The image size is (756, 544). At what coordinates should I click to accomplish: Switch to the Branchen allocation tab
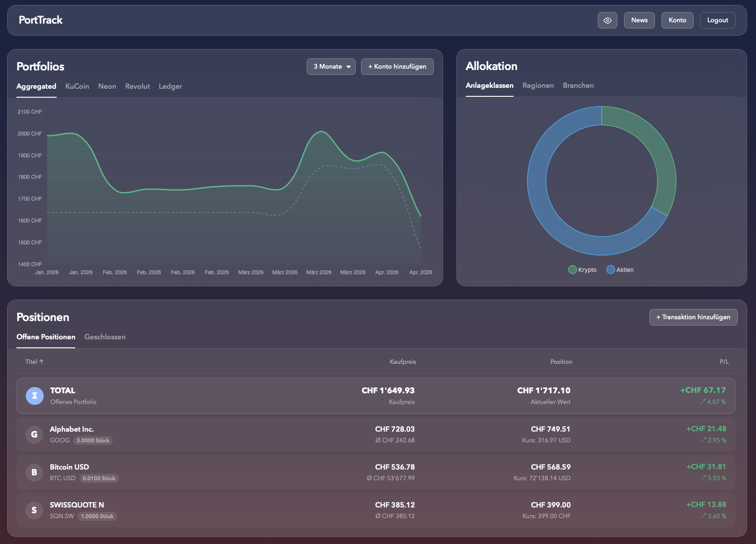coord(578,86)
